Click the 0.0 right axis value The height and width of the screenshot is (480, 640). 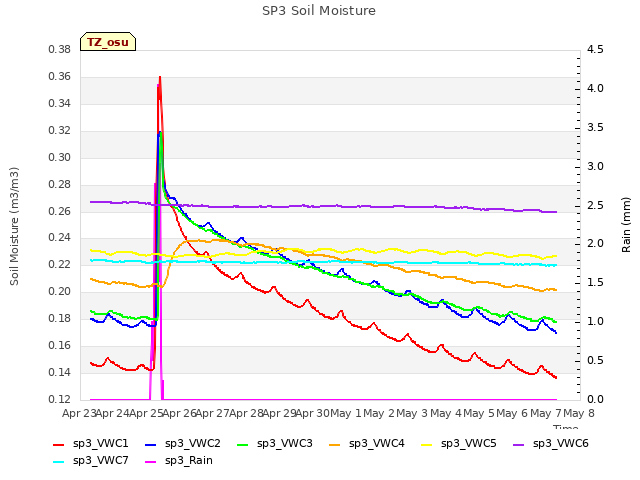(x=595, y=400)
